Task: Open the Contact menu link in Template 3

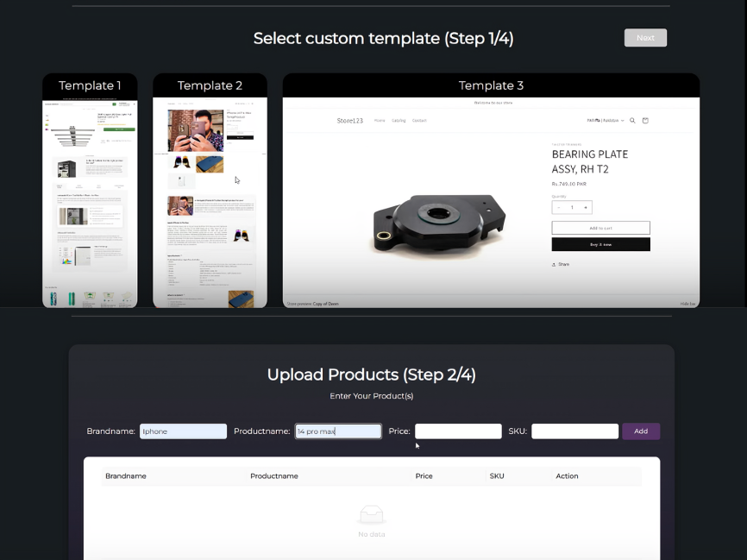Action: pos(419,121)
